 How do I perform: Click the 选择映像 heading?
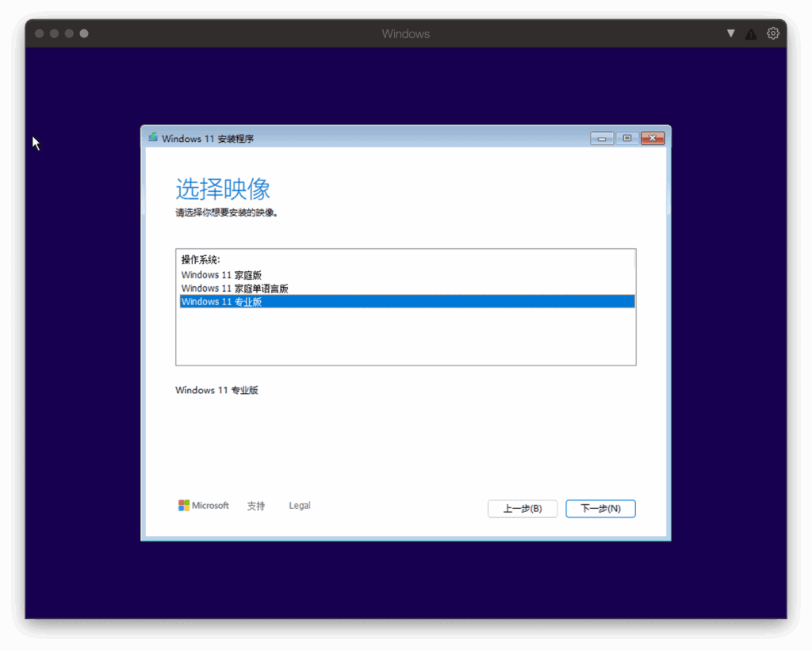pyautogui.click(x=223, y=189)
